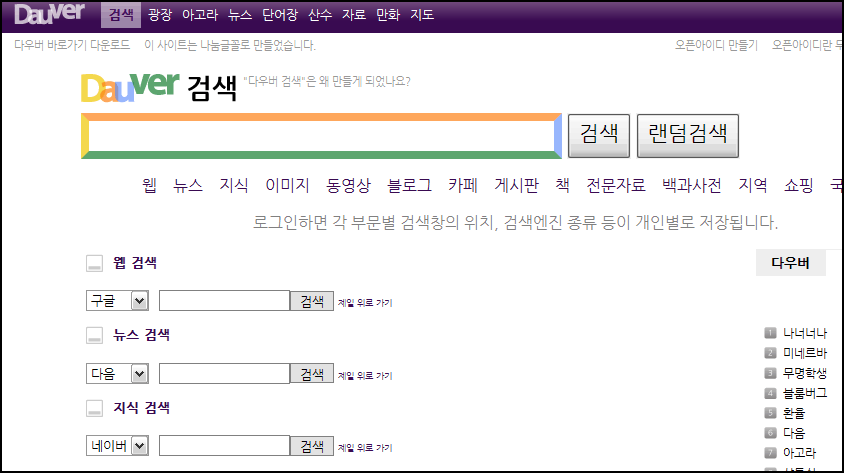Click the rank 2 icon beside 미네르바

770,353
